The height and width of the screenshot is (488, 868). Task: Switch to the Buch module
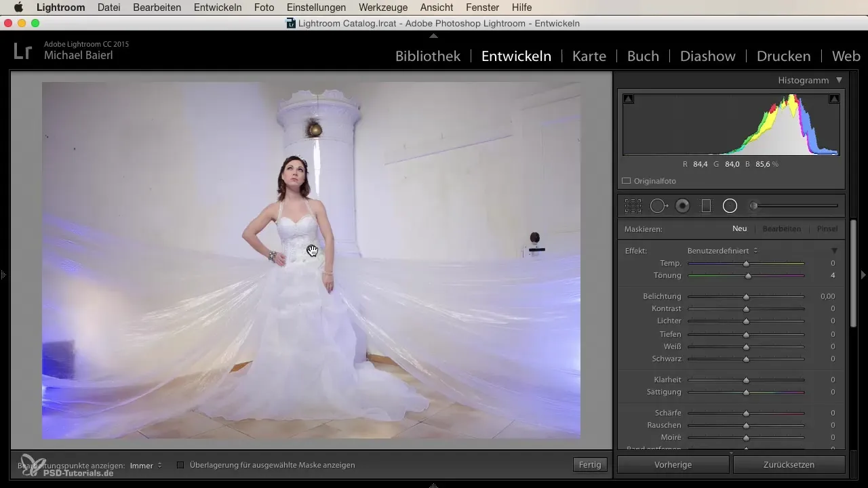point(643,56)
